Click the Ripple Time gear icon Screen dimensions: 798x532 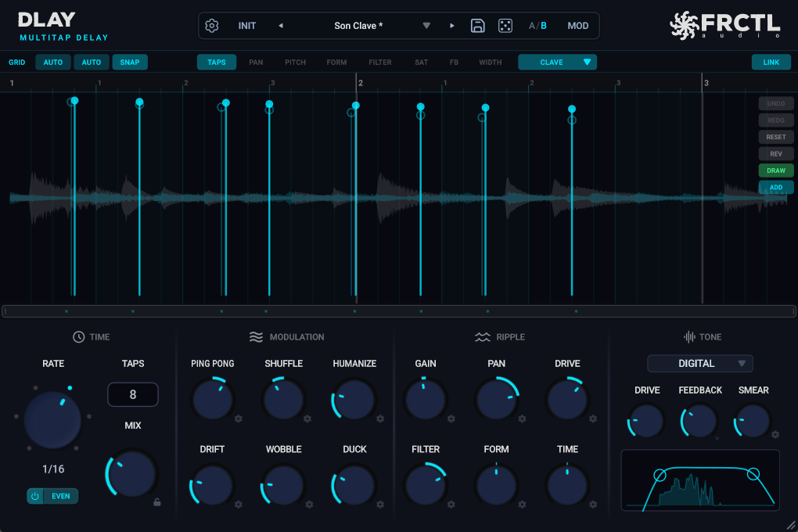(x=593, y=505)
